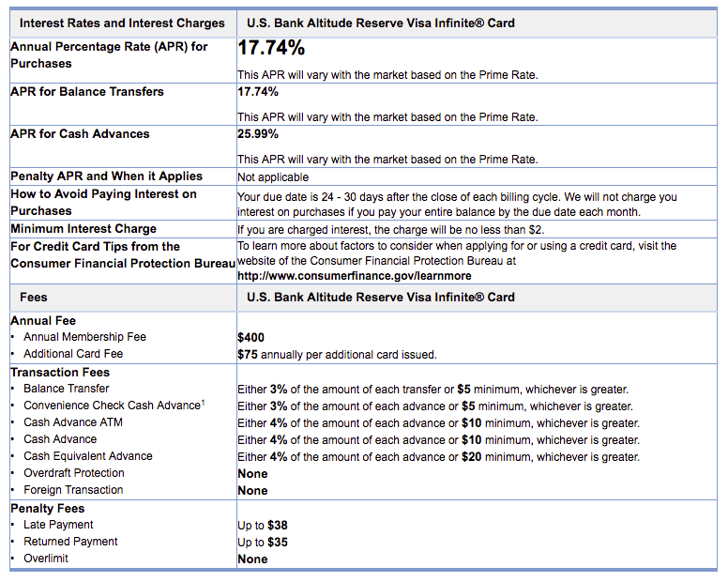The image size is (728, 582).
Task: Select the large 17.74% purchase APR value
Action: pos(271,48)
